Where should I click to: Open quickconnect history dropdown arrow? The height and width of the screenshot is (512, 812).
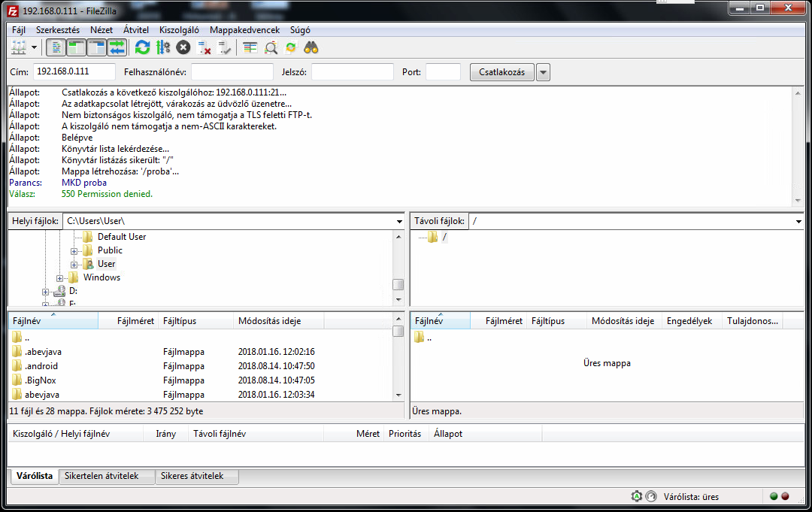pyautogui.click(x=544, y=72)
